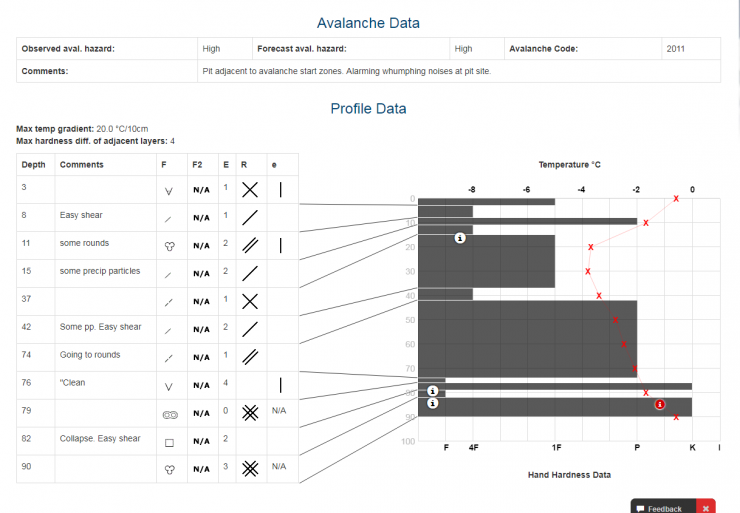740x513 pixels.
Task: Click the double-circle grain icon in depth 79 row
Action: tap(168, 411)
